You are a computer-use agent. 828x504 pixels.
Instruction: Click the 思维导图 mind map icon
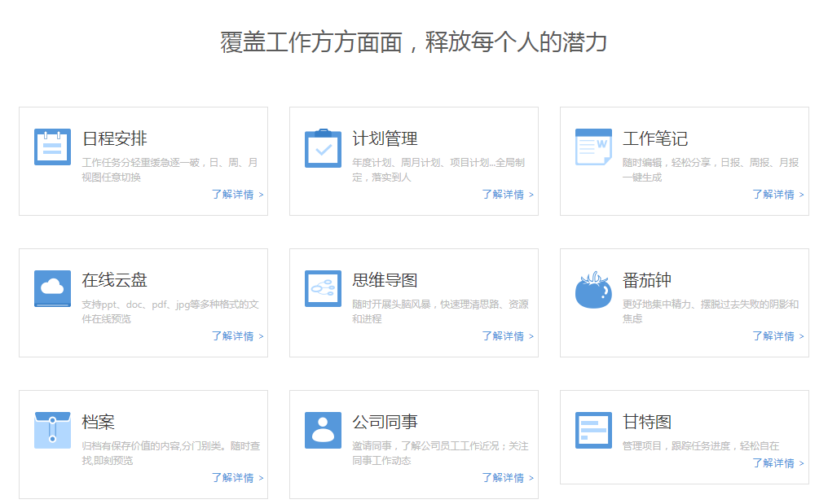pos(323,287)
